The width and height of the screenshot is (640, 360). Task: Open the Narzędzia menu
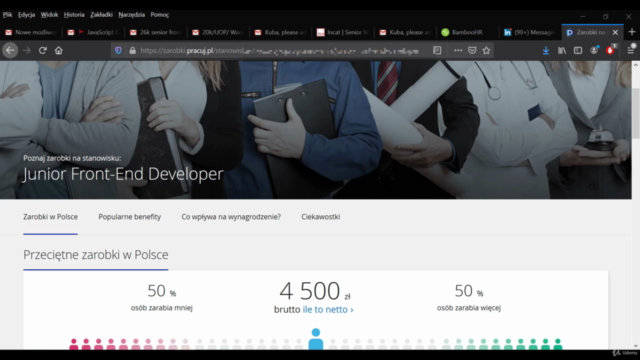(131, 15)
